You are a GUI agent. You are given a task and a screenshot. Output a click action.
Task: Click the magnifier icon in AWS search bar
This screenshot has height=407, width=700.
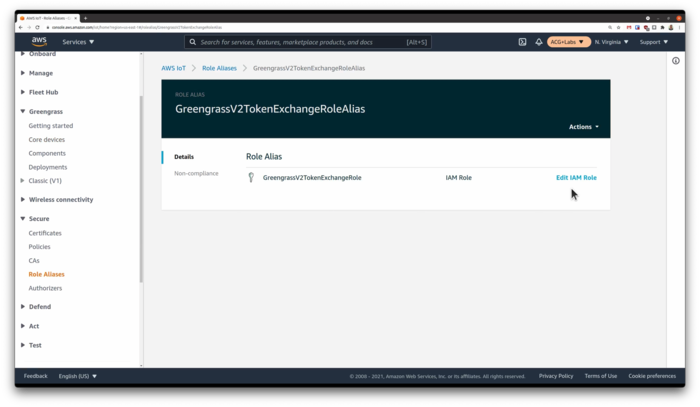[x=192, y=42]
